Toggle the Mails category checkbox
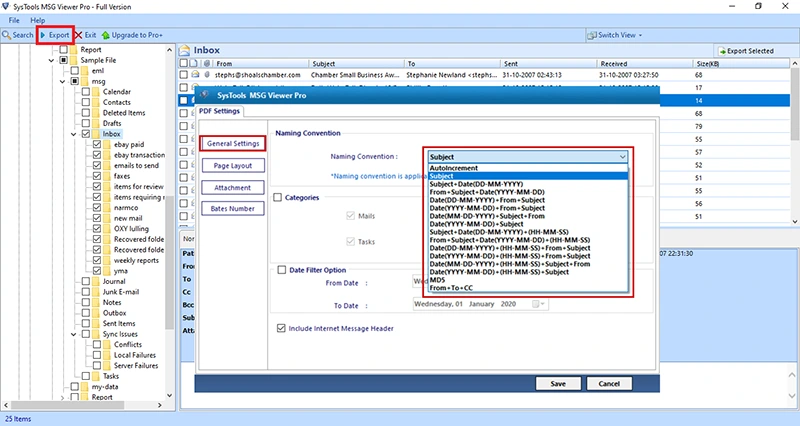 point(351,216)
